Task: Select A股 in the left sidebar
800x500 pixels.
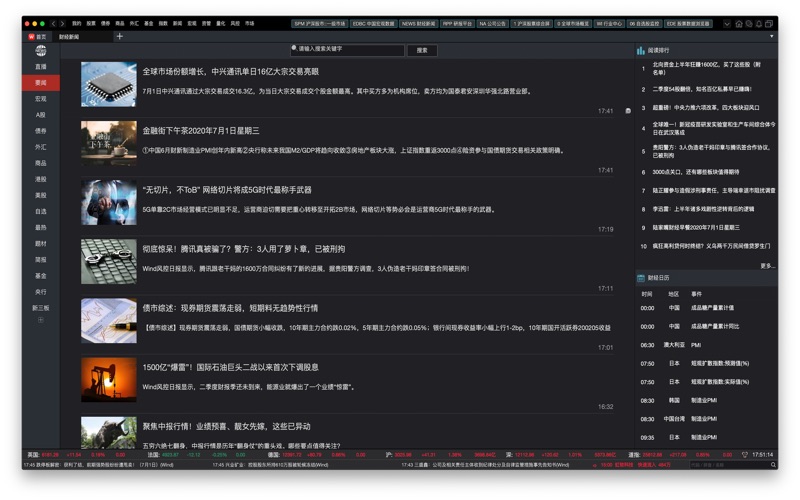Action: (41, 115)
